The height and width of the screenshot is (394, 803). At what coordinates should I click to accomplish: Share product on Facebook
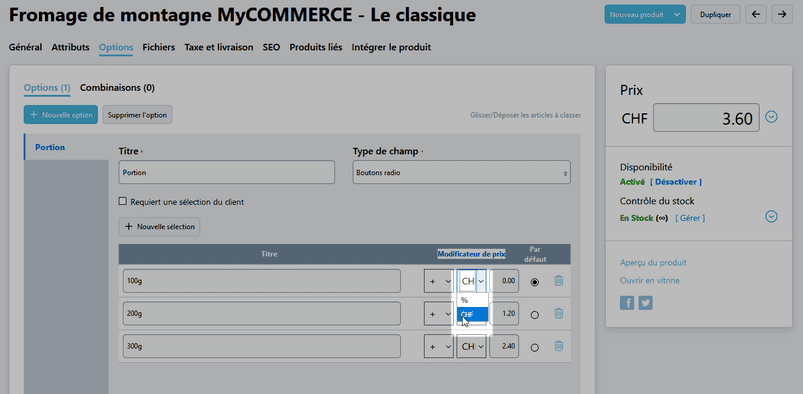click(x=627, y=303)
